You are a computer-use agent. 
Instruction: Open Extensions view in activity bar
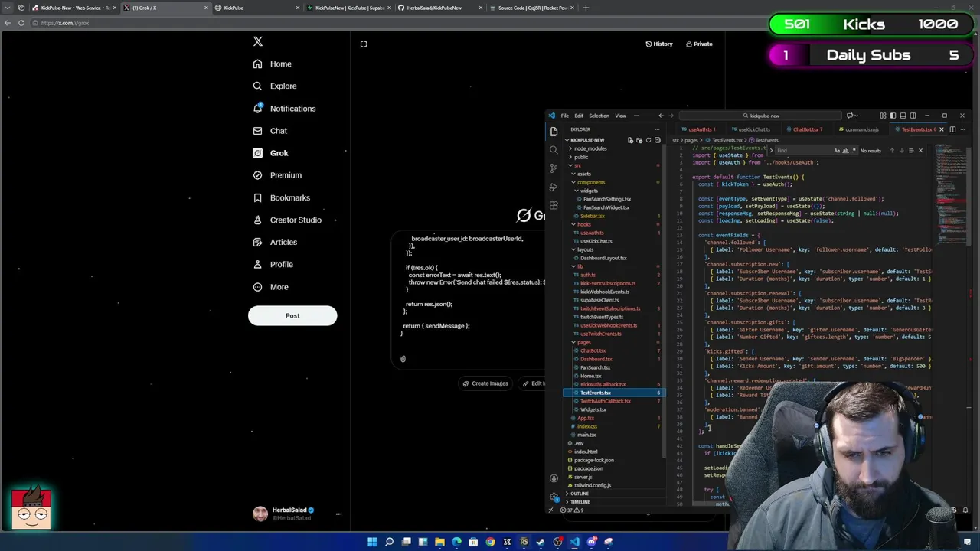click(554, 205)
